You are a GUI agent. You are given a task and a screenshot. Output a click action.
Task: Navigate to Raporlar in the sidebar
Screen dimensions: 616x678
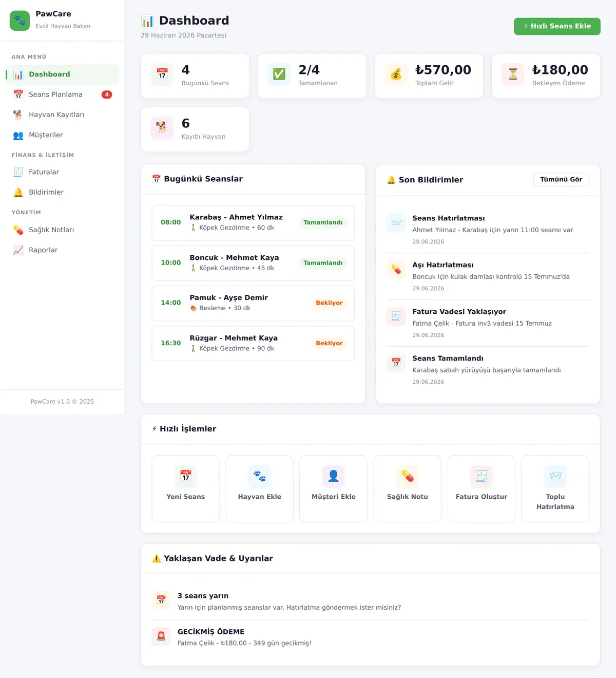[62, 250]
